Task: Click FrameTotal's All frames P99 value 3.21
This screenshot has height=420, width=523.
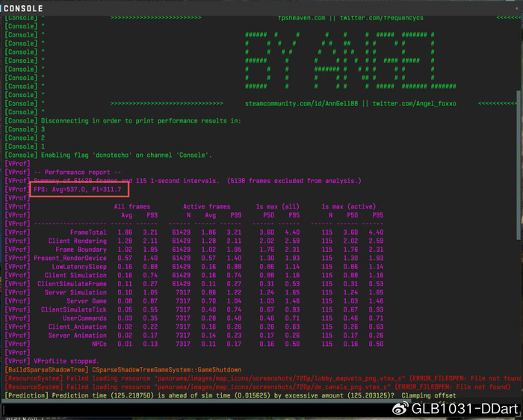Action: [x=150, y=232]
